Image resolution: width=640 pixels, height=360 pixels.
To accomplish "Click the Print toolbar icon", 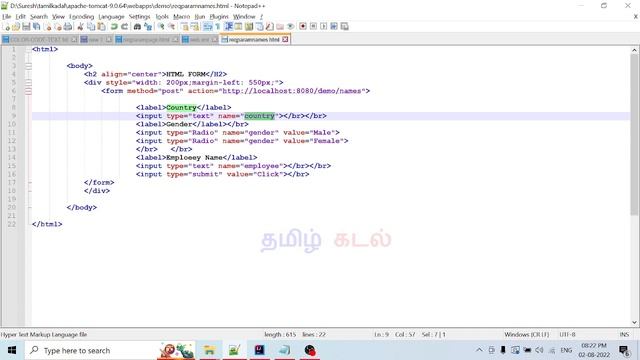I will coord(68,27).
